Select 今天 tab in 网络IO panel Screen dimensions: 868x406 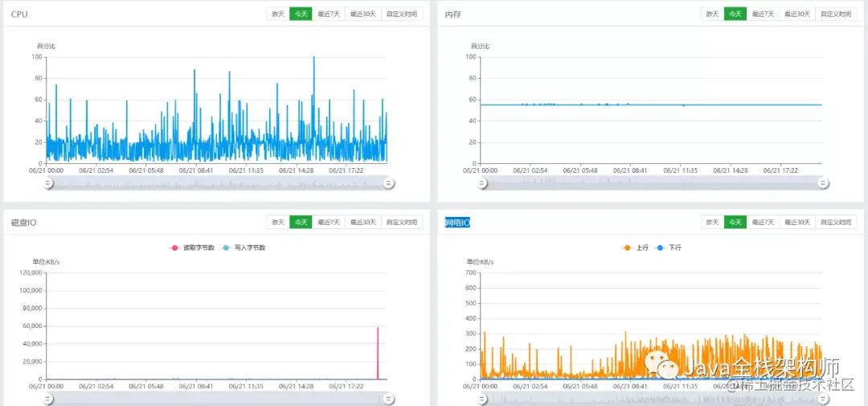point(735,222)
